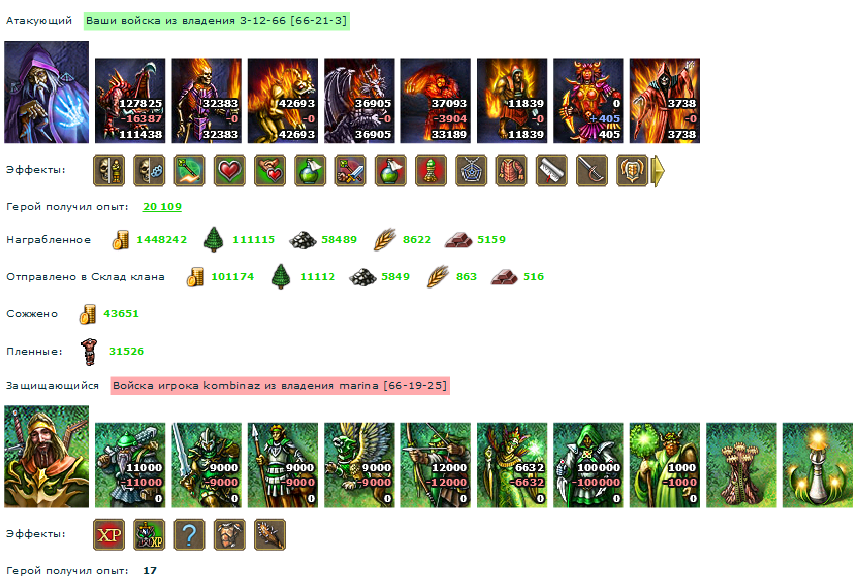Click the rolled scroll effect icon

(551, 170)
